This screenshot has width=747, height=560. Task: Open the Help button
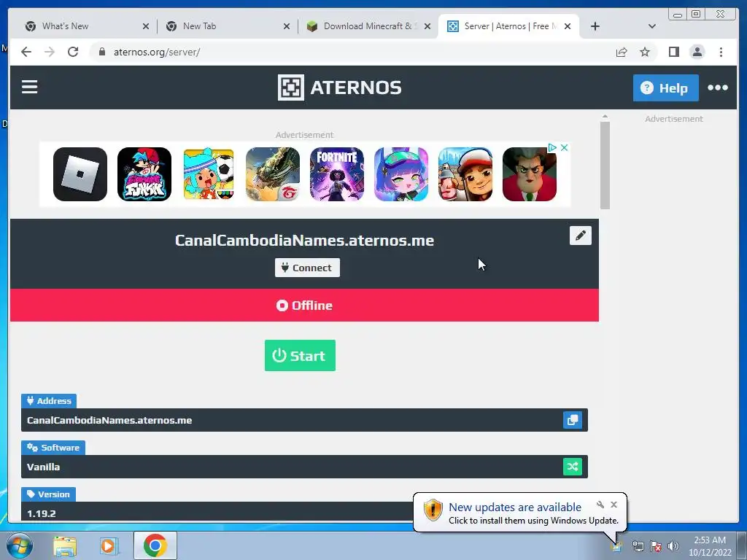[665, 87]
